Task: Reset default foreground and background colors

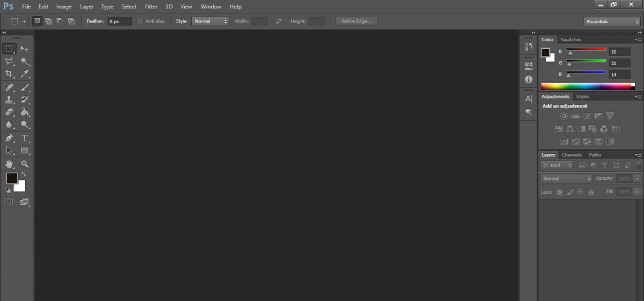Action: (x=8, y=190)
